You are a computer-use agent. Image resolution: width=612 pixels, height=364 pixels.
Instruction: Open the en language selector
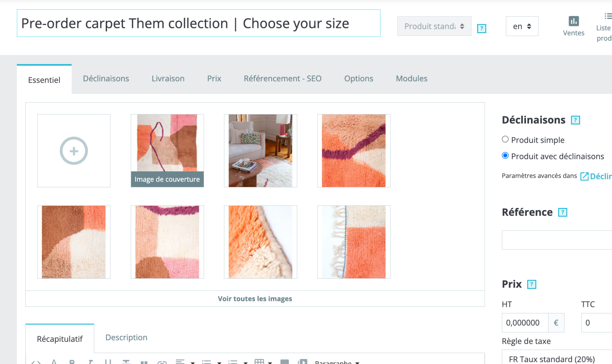click(x=522, y=26)
